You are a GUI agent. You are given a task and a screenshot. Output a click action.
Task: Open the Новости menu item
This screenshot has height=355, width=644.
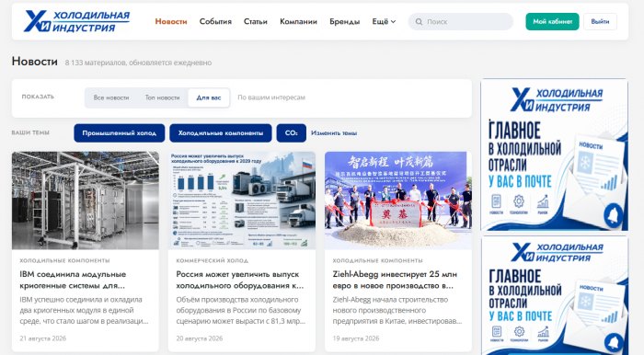(x=171, y=22)
